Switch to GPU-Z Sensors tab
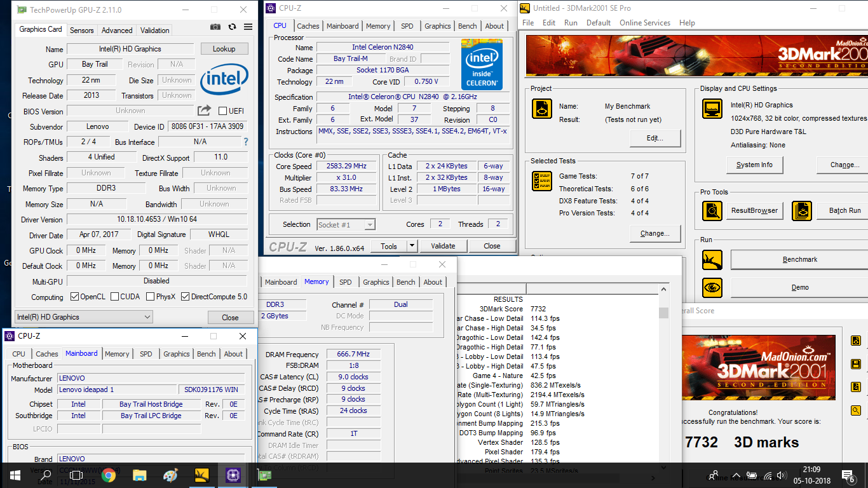Screen dimensions: 868x488 point(81,30)
